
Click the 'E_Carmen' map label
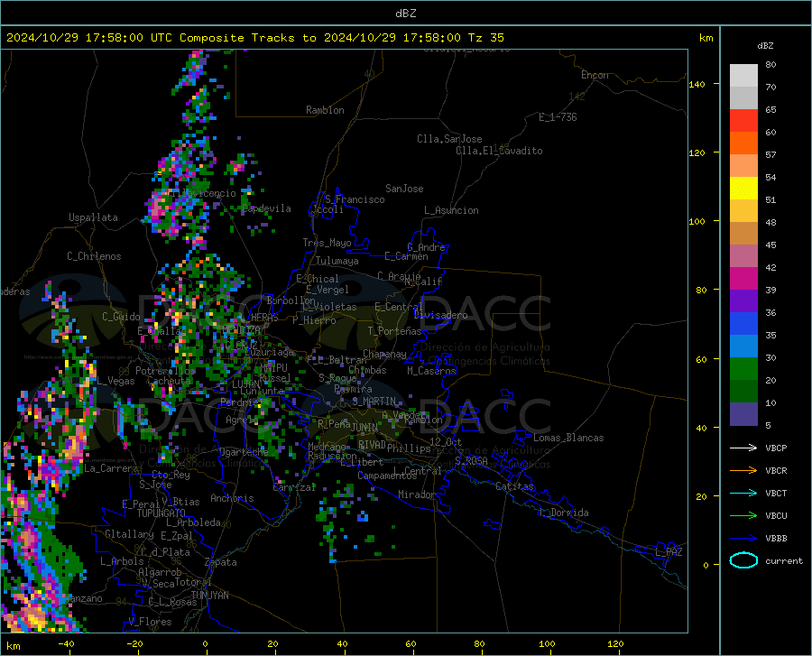[406, 256]
